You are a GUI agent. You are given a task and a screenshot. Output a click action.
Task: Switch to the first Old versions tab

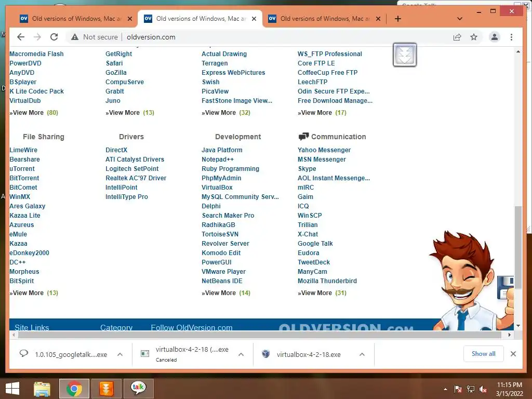[75, 19]
